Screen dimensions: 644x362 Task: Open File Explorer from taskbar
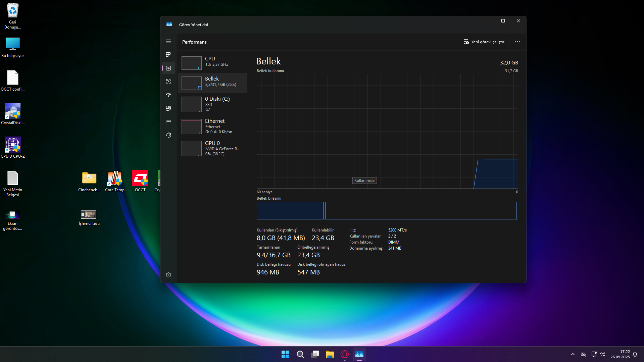[330, 354]
